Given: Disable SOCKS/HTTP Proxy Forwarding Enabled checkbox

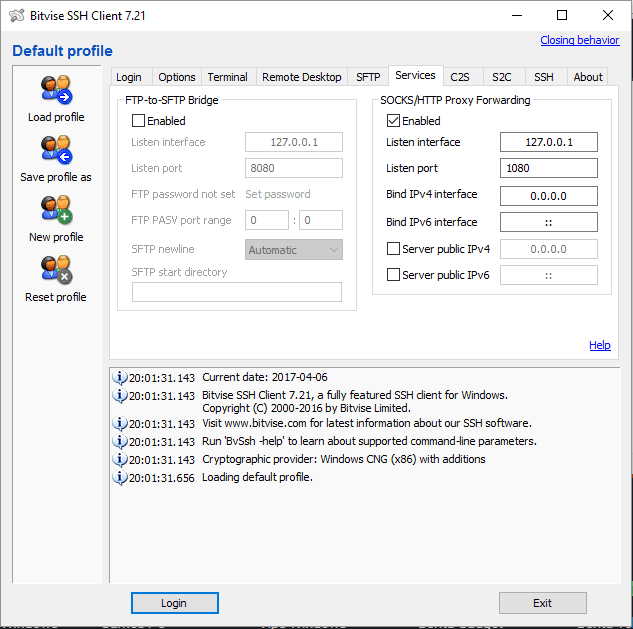Looking at the screenshot, I should tap(393, 121).
